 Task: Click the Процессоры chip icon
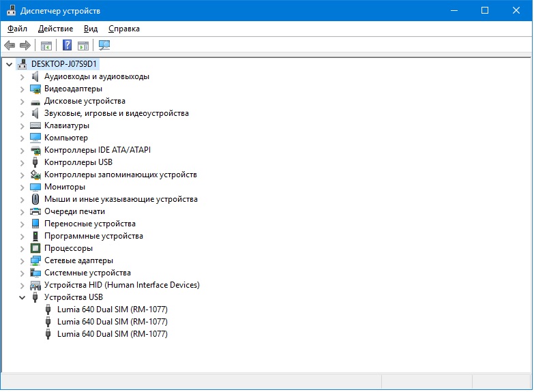click(x=35, y=248)
